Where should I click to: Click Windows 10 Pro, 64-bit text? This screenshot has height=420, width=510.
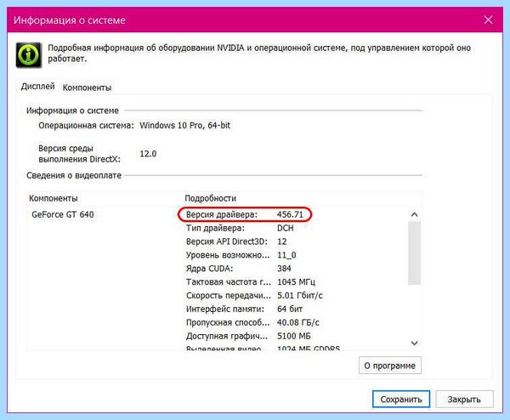pyautogui.click(x=184, y=126)
